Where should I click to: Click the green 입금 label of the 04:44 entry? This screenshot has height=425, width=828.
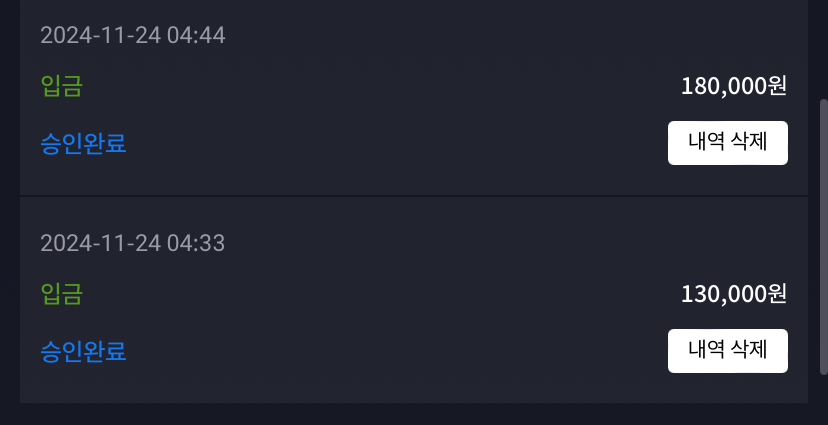click(61, 86)
